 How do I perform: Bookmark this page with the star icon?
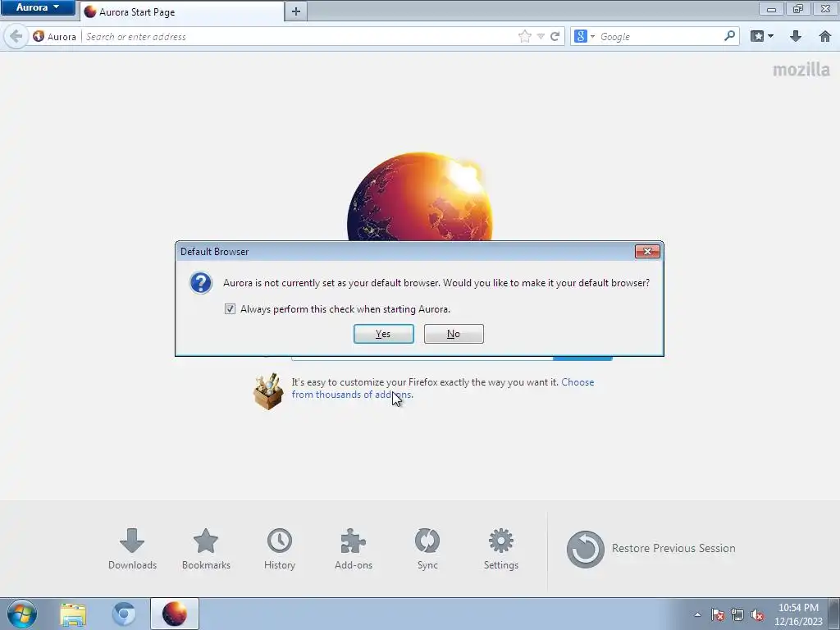(x=524, y=36)
